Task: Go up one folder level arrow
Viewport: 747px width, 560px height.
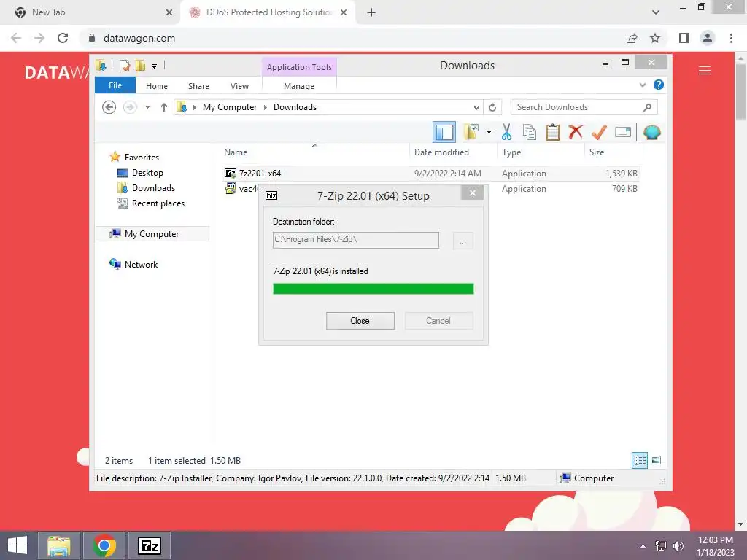Action: [164, 107]
